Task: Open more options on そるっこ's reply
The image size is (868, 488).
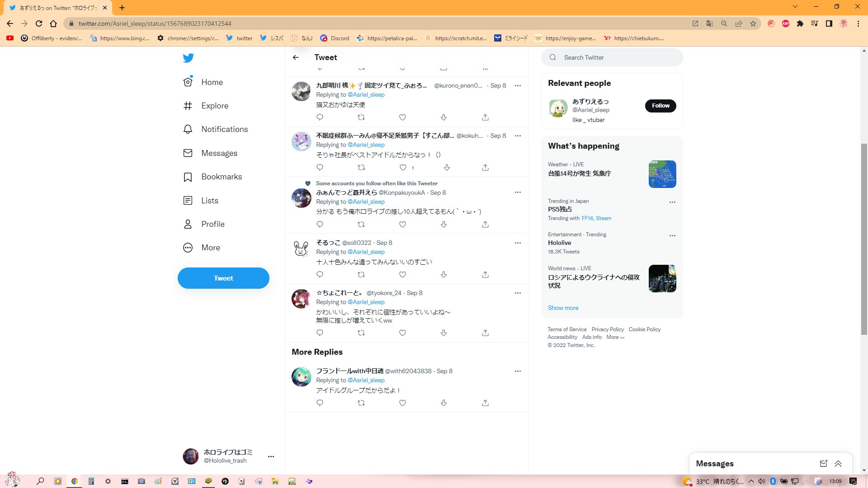Action: 518,243
